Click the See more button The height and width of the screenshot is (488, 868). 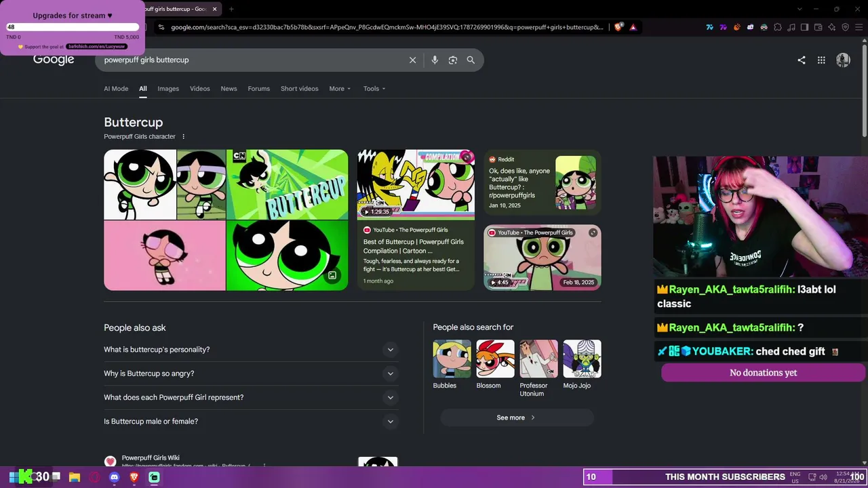point(517,418)
